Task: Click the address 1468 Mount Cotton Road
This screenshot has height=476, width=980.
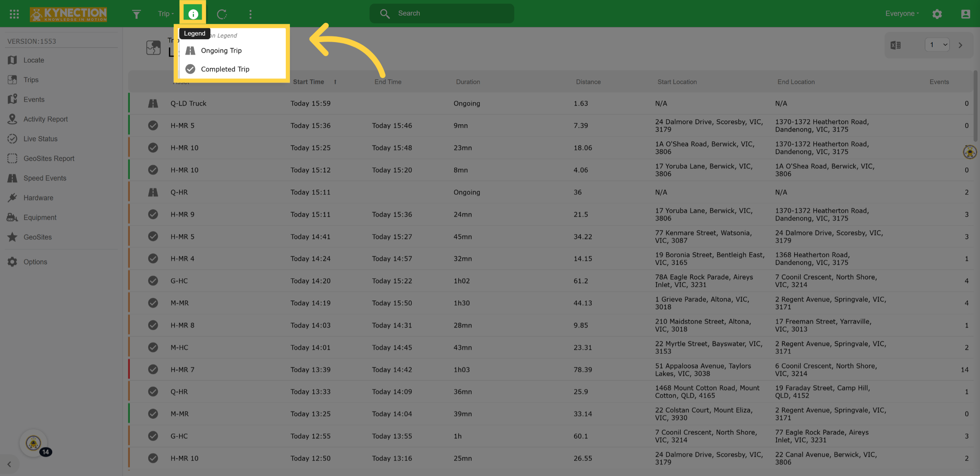Action: (x=707, y=391)
